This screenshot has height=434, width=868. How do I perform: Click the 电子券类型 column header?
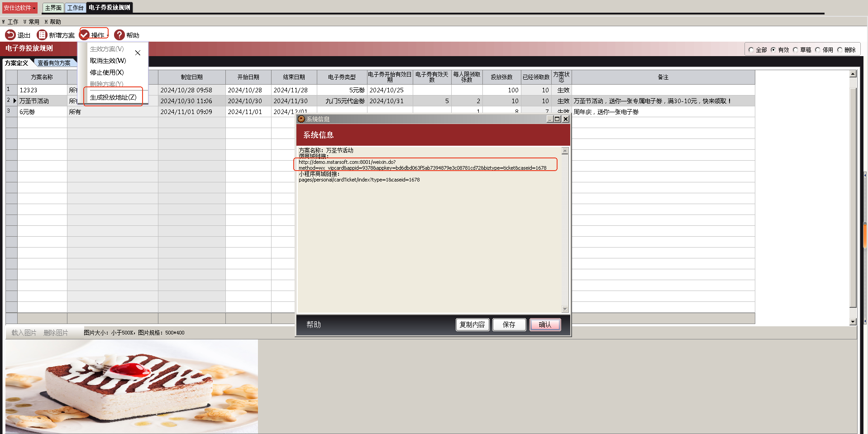(x=342, y=77)
